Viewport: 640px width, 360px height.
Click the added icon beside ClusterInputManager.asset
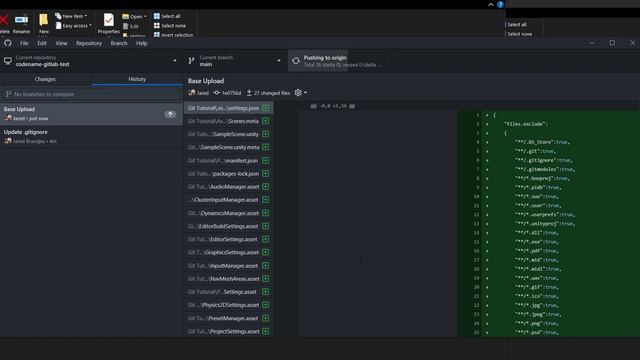coord(266,200)
